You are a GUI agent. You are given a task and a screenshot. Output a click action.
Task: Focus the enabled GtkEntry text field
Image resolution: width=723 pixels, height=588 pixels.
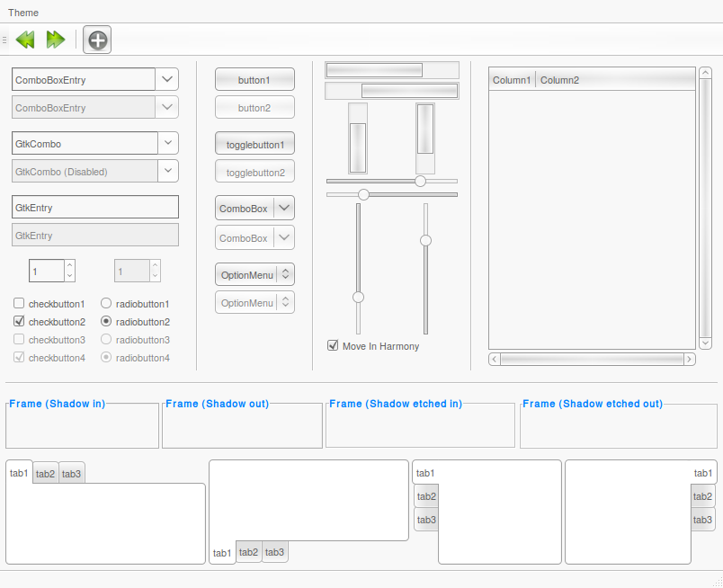pyautogui.click(x=95, y=207)
